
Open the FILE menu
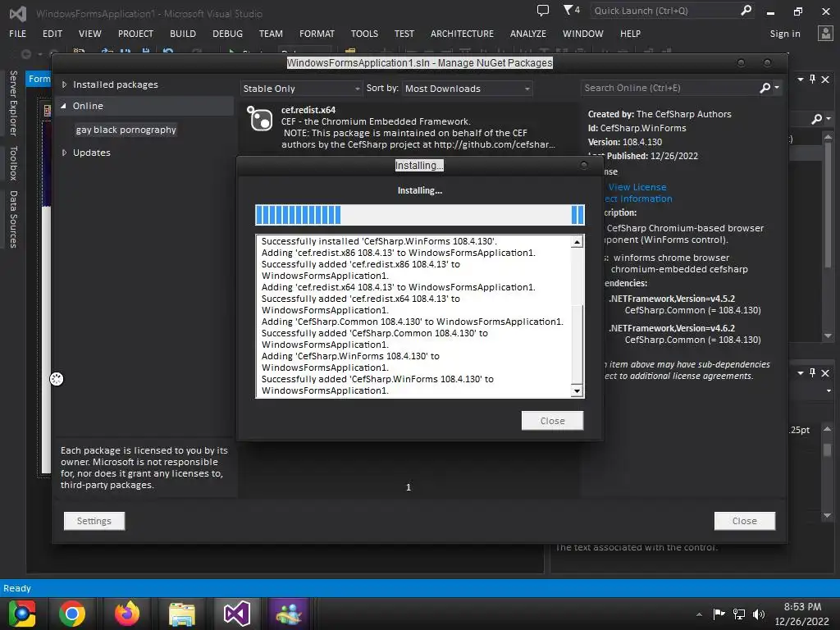(18, 34)
